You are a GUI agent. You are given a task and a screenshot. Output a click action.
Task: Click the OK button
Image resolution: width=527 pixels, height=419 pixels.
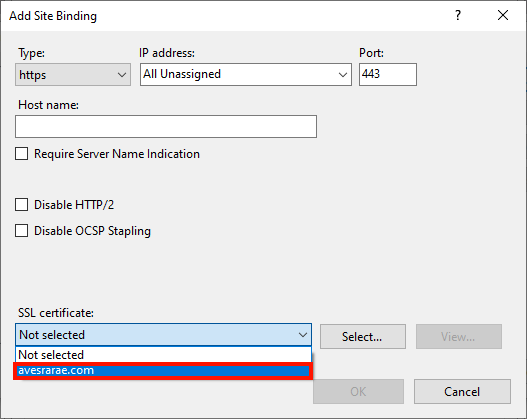point(358,392)
